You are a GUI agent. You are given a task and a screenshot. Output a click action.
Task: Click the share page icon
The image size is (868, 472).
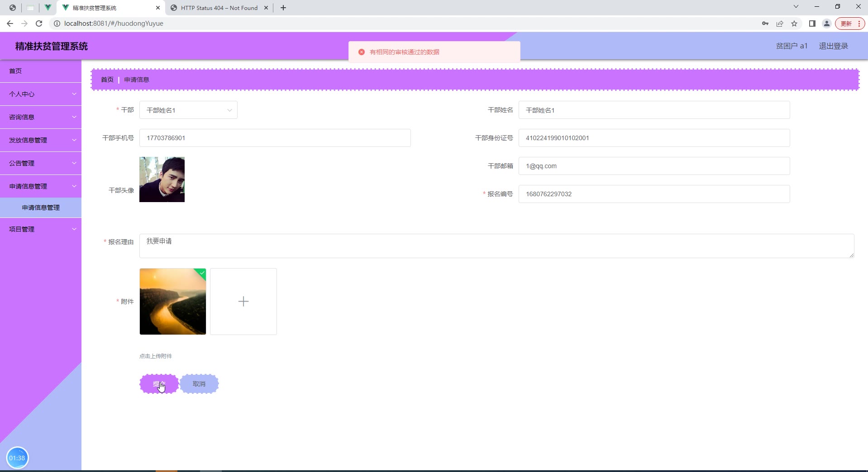pyautogui.click(x=780, y=24)
